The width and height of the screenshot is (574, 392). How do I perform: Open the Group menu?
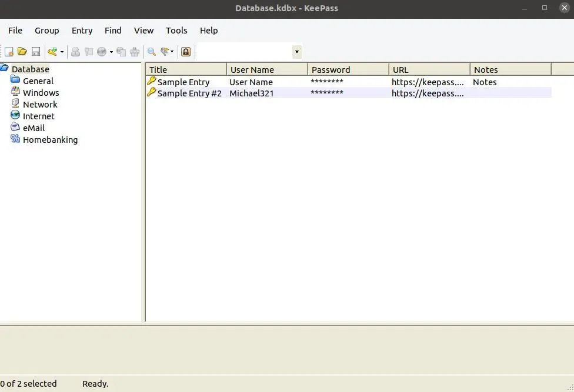47,31
